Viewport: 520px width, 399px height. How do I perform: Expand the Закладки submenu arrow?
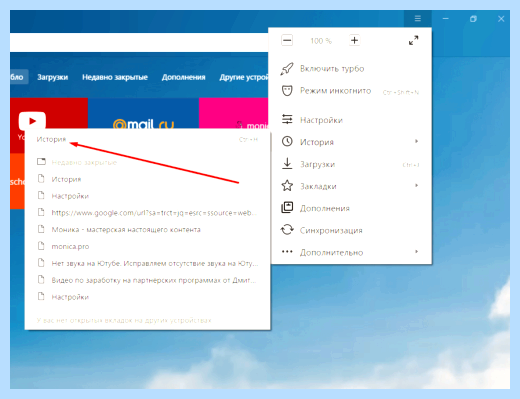(x=416, y=185)
